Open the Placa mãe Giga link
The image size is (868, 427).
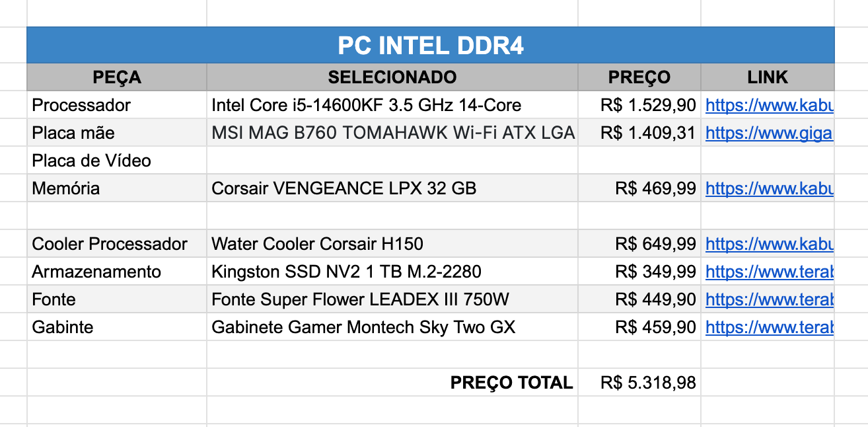tap(770, 133)
